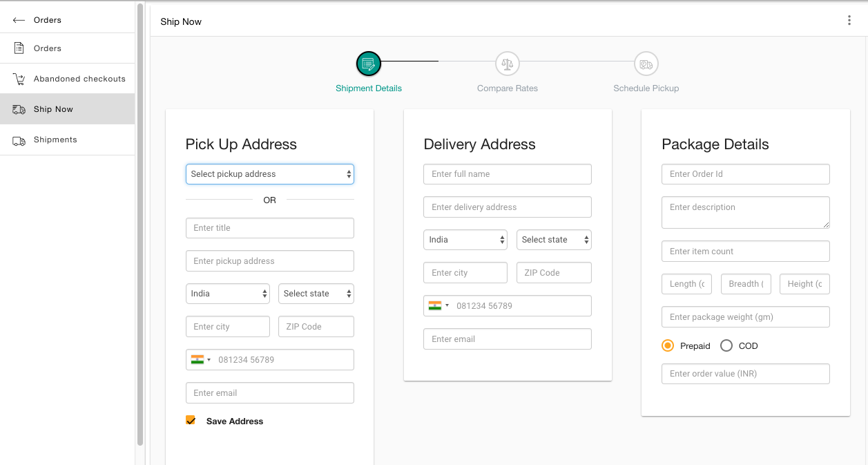This screenshot has height=465, width=868.
Task: Click the pickup Enter email field
Action: tap(270, 393)
